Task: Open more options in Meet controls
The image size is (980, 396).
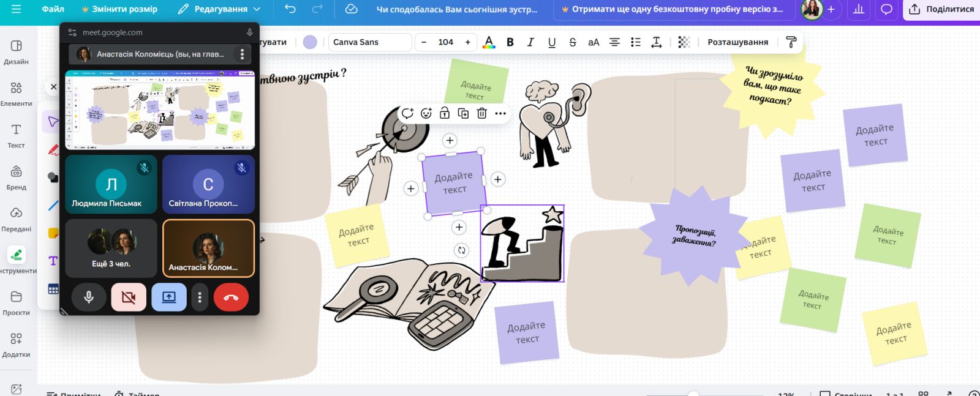Action: [x=200, y=297]
